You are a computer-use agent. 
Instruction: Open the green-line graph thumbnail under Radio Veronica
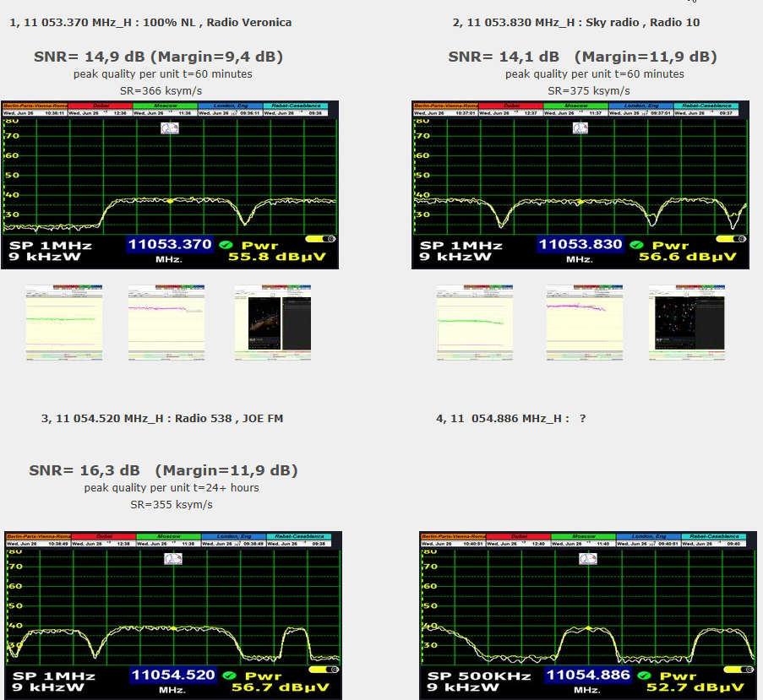click(64, 323)
